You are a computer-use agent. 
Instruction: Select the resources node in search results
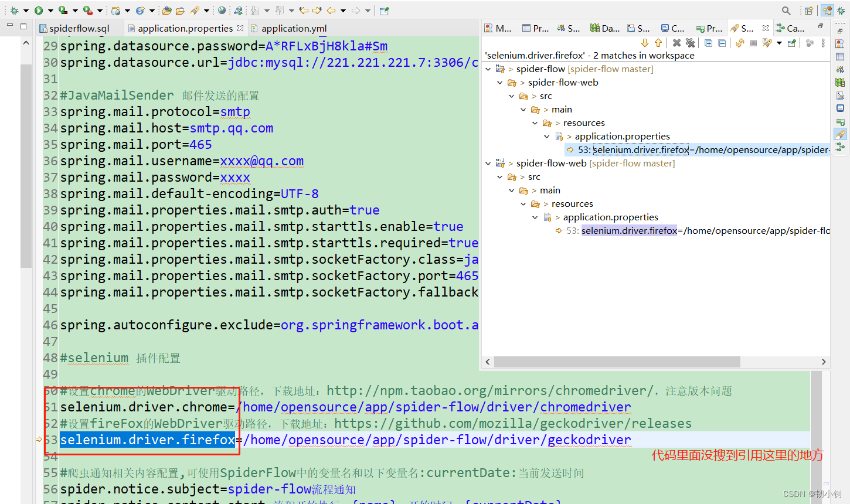[583, 122]
